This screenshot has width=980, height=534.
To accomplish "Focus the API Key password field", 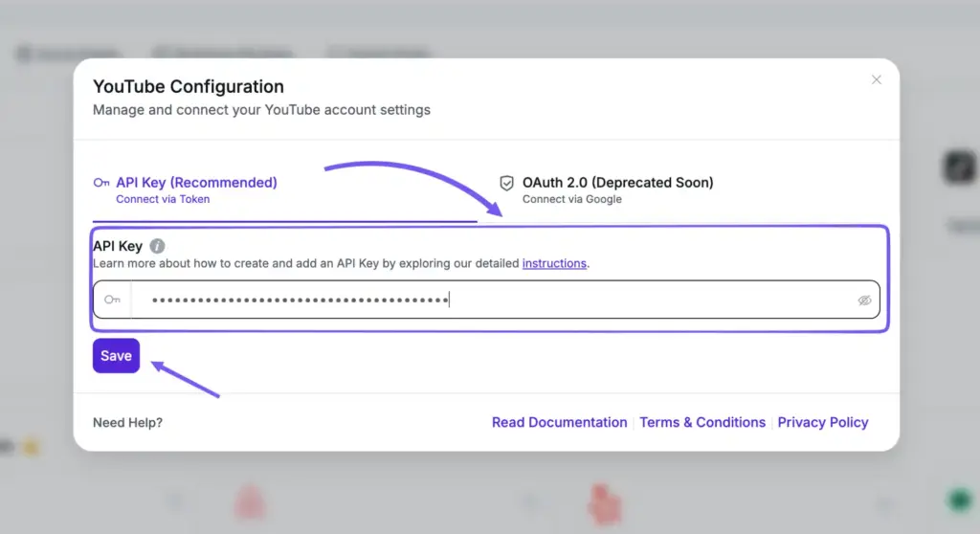I will point(486,300).
